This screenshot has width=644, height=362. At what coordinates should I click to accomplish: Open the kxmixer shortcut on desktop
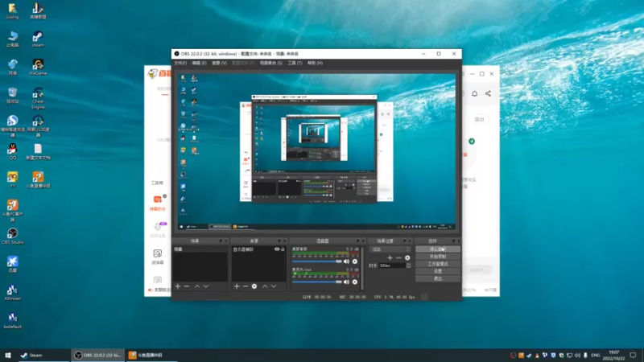coord(12,292)
